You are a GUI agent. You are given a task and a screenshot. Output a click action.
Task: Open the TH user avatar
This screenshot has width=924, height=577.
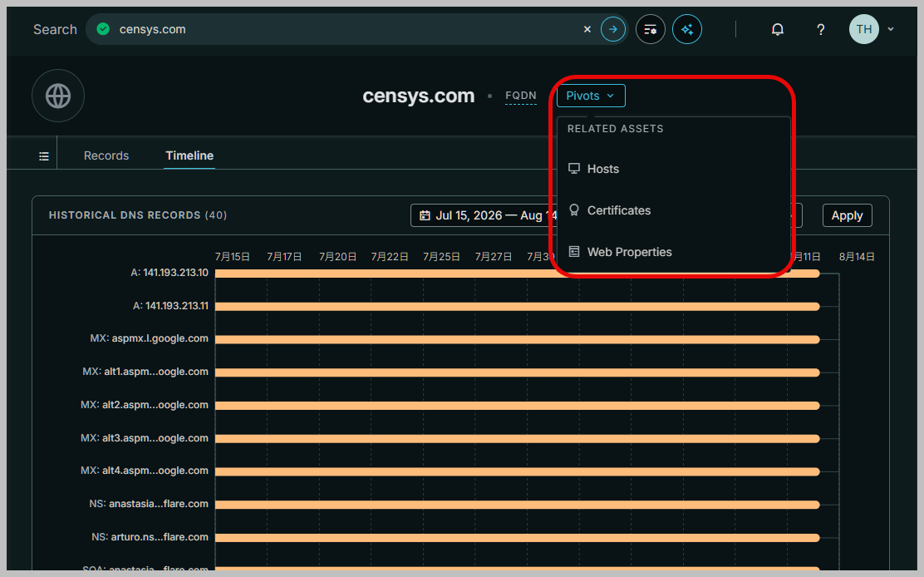tap(864, 29)
